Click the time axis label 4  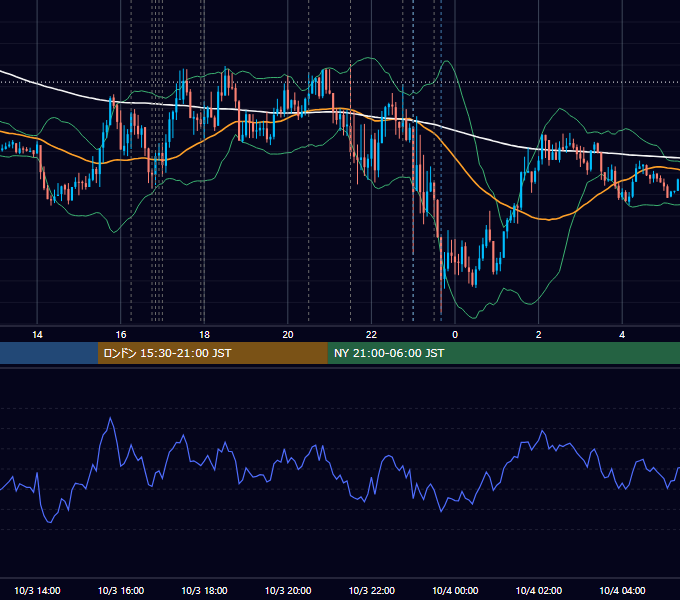click(622, 335)
